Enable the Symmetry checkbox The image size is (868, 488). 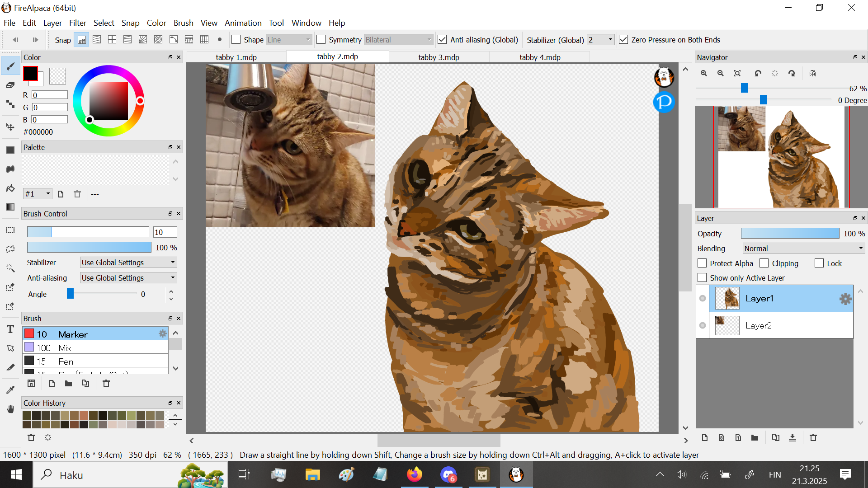(x=321, y=40)
